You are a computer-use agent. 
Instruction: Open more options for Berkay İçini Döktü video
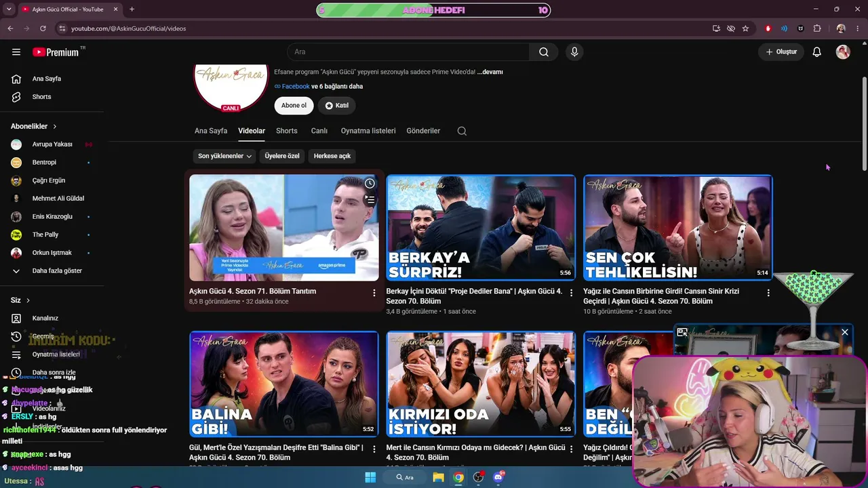pos(571,293)
